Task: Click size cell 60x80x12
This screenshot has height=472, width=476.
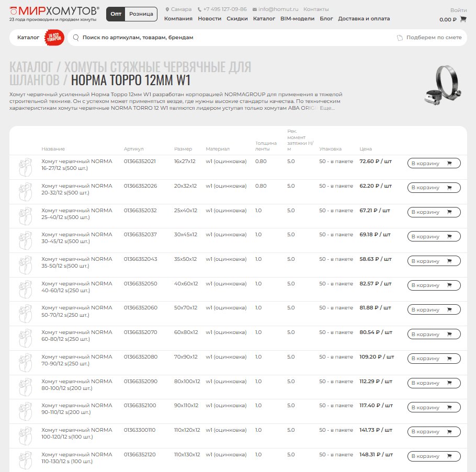Action: (x=186, y=332)
